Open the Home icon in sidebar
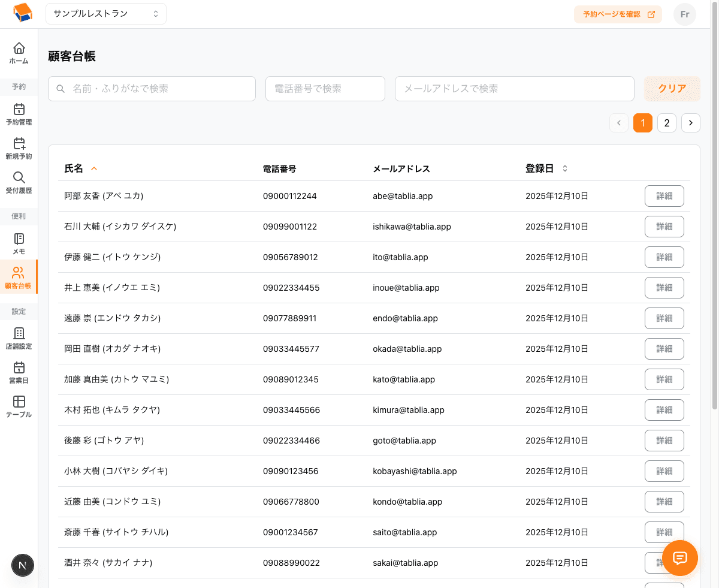The height and width of the screenshot is (588, 719). coord(19,49)
